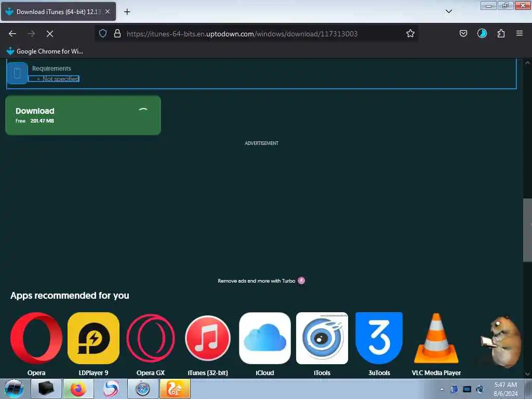Open the iTunes (32-bit) app icon
532x399 pixels.
(208, 338)
